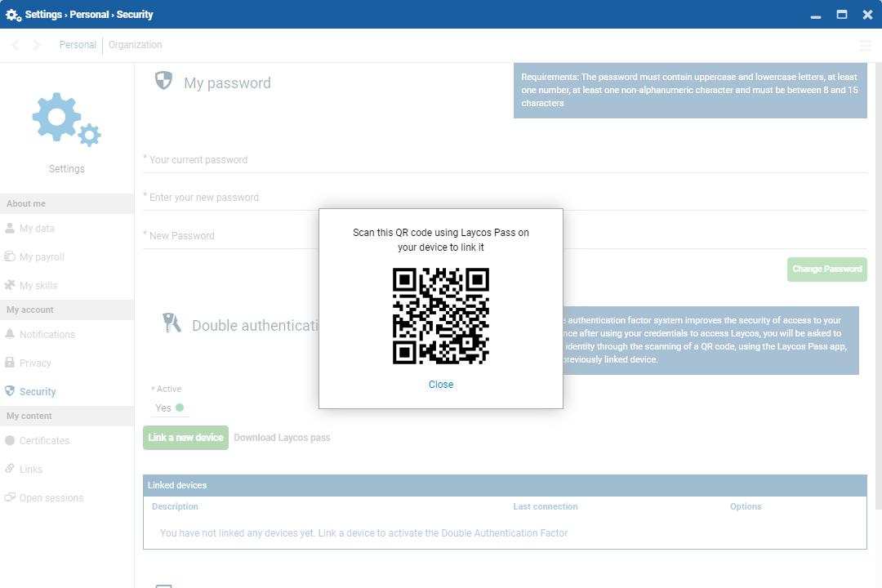Click the My skills puzzle icon

click(x=10, y=285)
